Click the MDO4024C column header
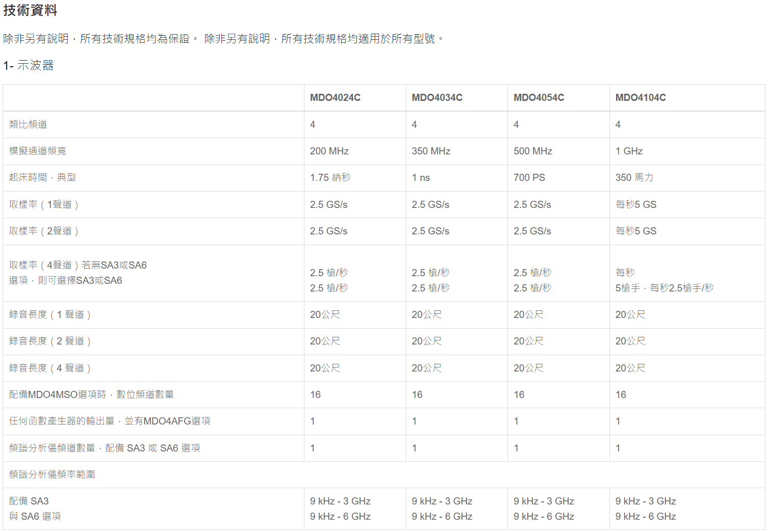Viewport: 768px width, 532px height. point(335,97)
